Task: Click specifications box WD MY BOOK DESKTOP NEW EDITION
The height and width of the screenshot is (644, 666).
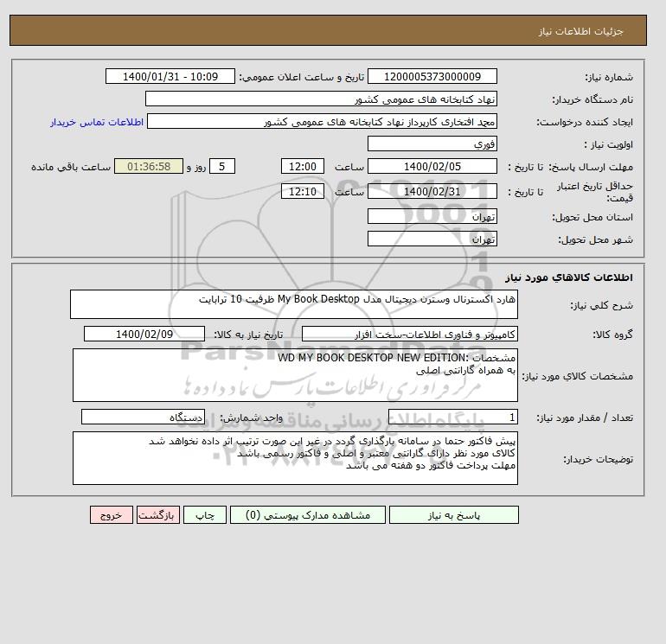Action: (295, 375)
